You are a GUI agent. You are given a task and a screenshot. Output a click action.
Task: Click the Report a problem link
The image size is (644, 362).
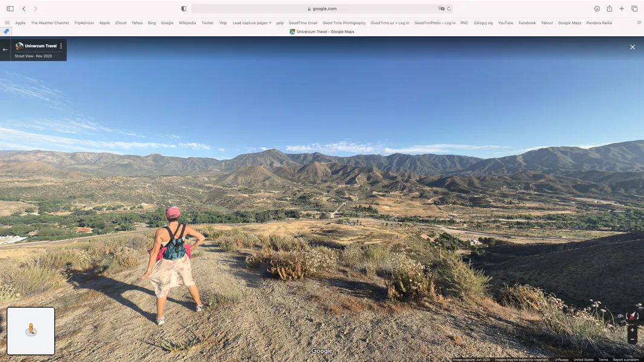coord(625,360)
